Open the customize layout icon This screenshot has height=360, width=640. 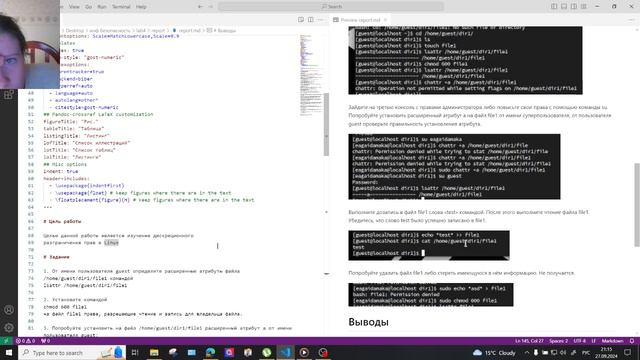tap(584, 7)
